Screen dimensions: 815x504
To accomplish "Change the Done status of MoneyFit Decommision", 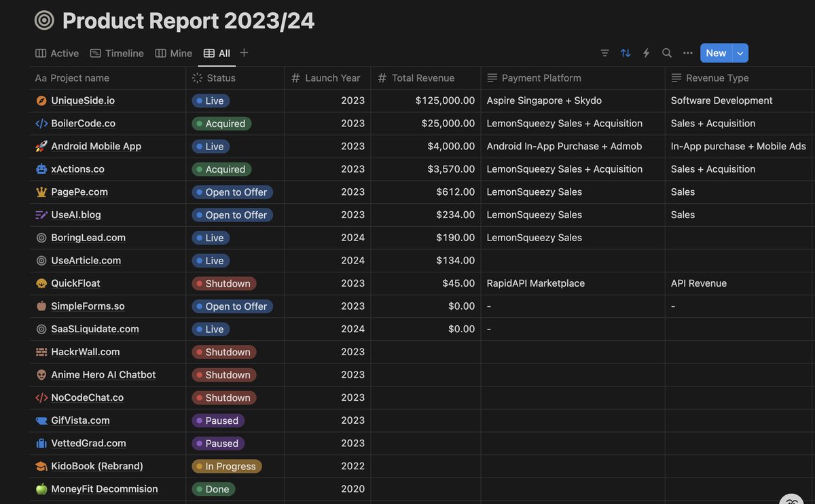I will point(213,489).
